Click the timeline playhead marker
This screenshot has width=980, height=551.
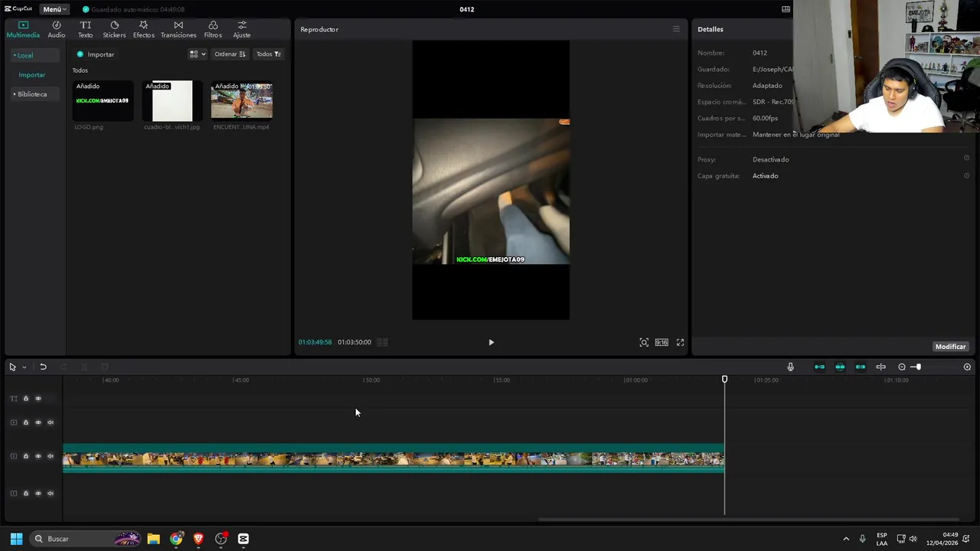[x=724, y=380]
